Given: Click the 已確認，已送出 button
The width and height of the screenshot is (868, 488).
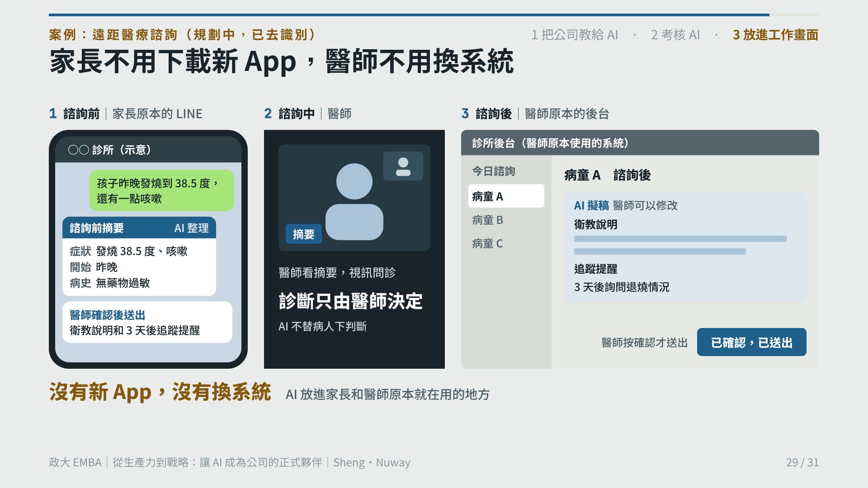Looking at the screenshot, I should click(x=751, y=342).
